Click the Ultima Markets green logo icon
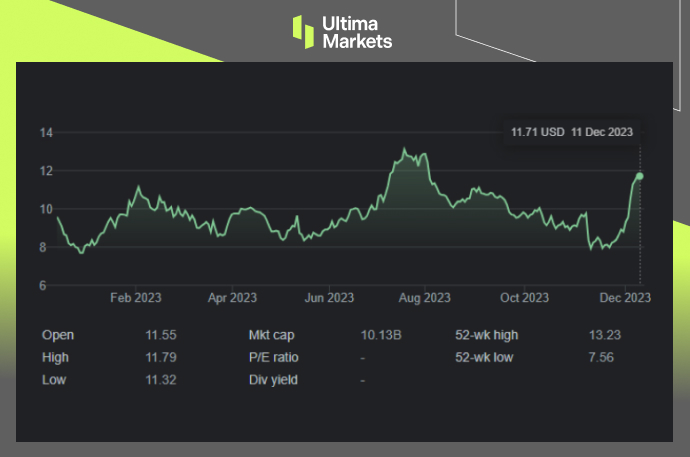 coord(303,30)
